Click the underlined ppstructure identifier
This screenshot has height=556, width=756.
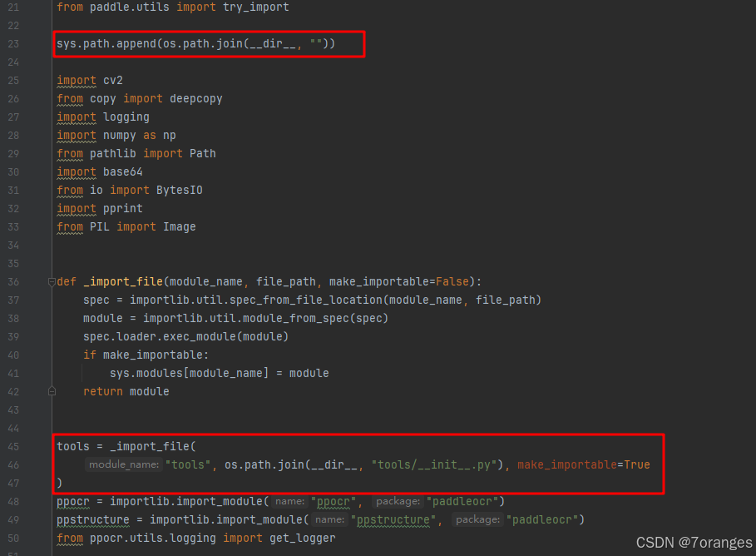pyautogui.click(x=92, y=519)
